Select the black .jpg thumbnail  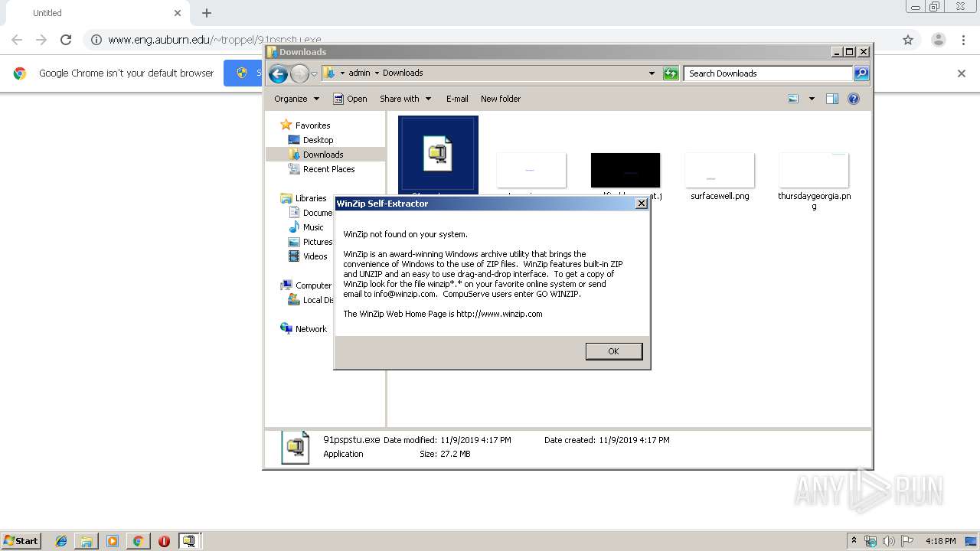pyautogui.click(x=626, y=170)
